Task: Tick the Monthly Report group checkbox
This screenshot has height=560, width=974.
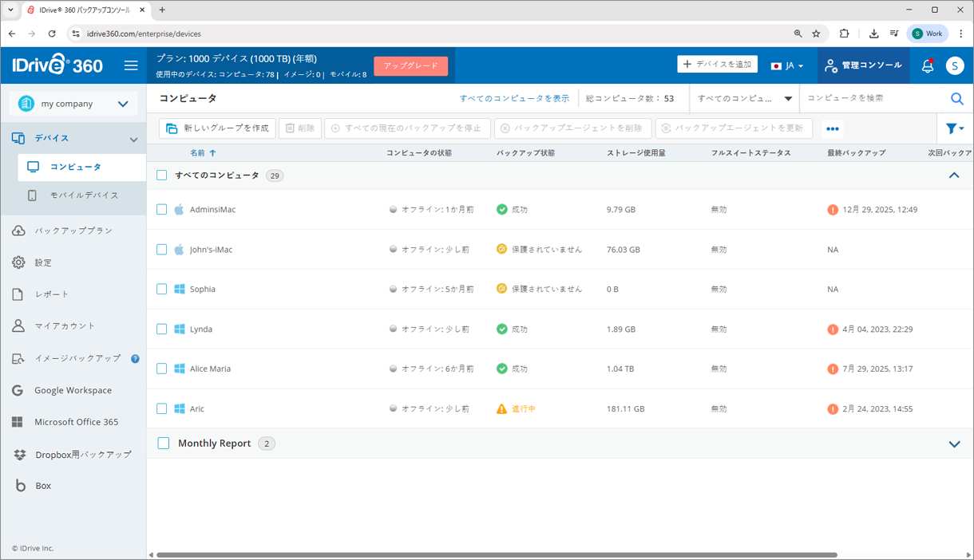Action: coord(164,444)
